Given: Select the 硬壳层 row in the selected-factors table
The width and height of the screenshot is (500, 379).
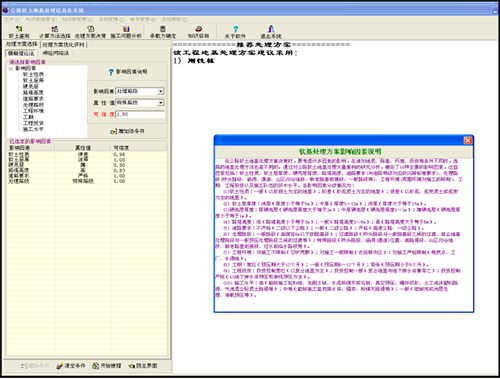Looking at the screenshot, I should coord(87,165).
